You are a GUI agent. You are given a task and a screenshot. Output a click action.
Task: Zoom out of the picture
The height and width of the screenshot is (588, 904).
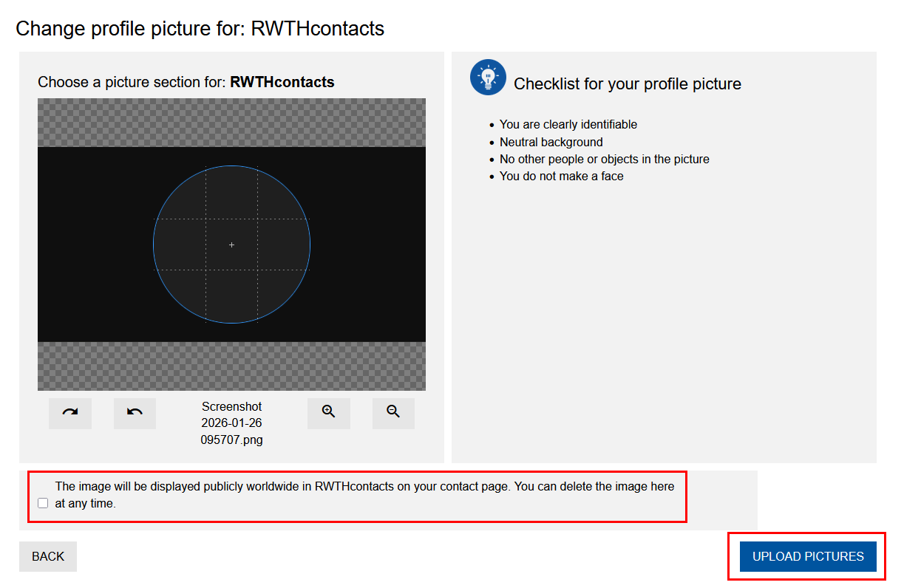click(393, 413)
